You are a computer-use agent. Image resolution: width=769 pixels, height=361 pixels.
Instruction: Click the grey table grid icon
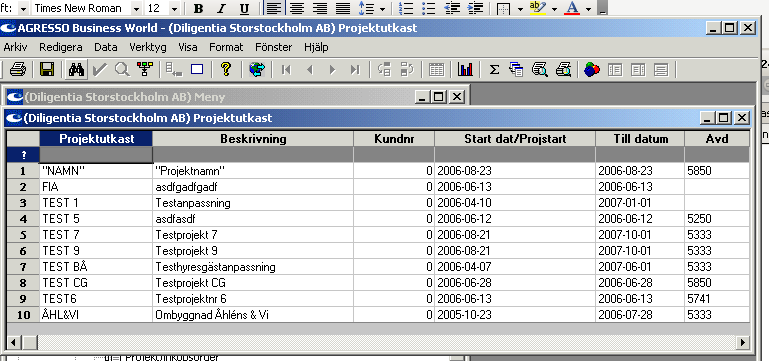(436, 70)
